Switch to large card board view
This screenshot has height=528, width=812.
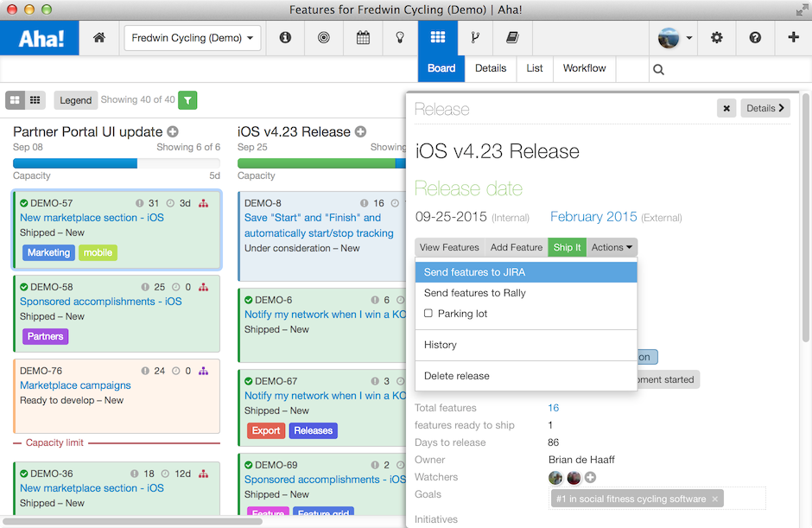point(15,100)
